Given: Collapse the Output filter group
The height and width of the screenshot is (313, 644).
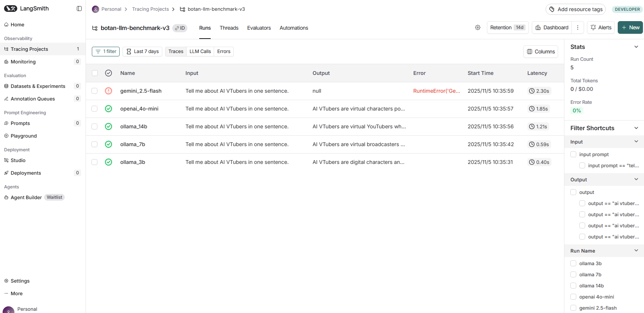Looking at the screenshot, I should click(636, 179).
